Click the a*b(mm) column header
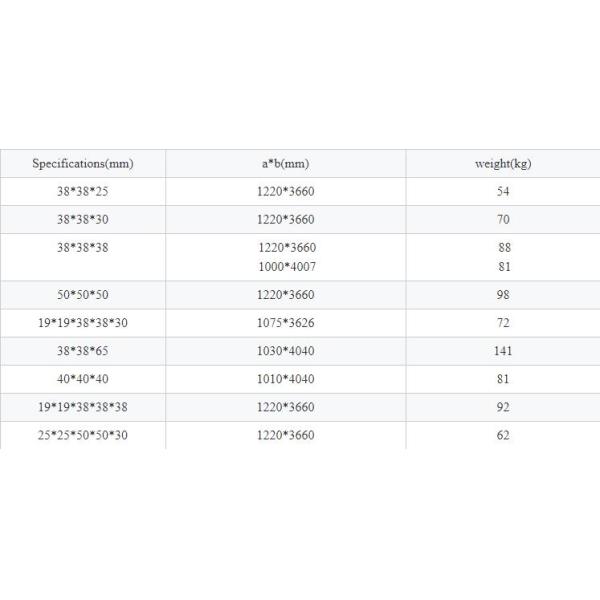 [x=286, y=163]
